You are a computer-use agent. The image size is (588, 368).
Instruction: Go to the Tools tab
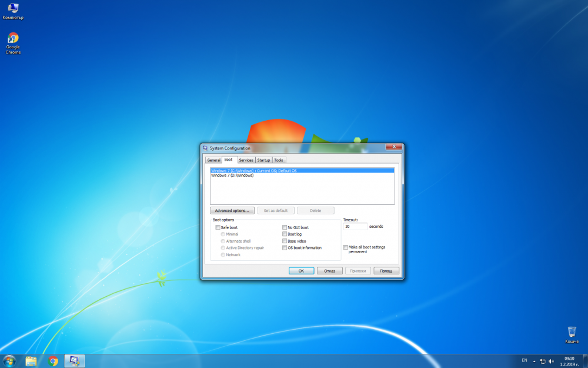point(279,160)
